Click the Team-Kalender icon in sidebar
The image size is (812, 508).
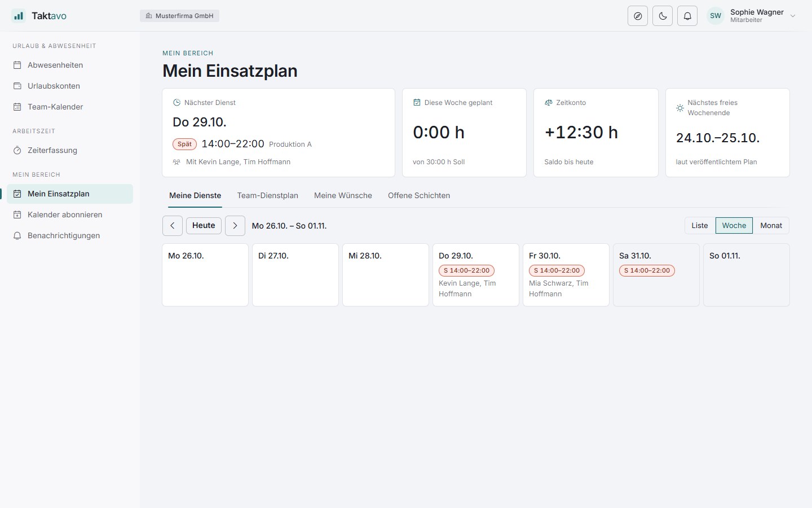[17, 107]
